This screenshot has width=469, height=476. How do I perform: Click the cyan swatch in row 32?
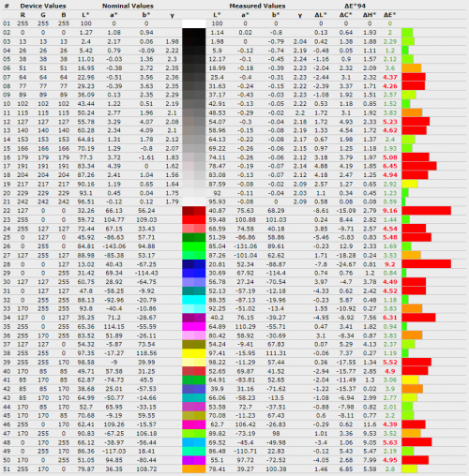point(194,300)
